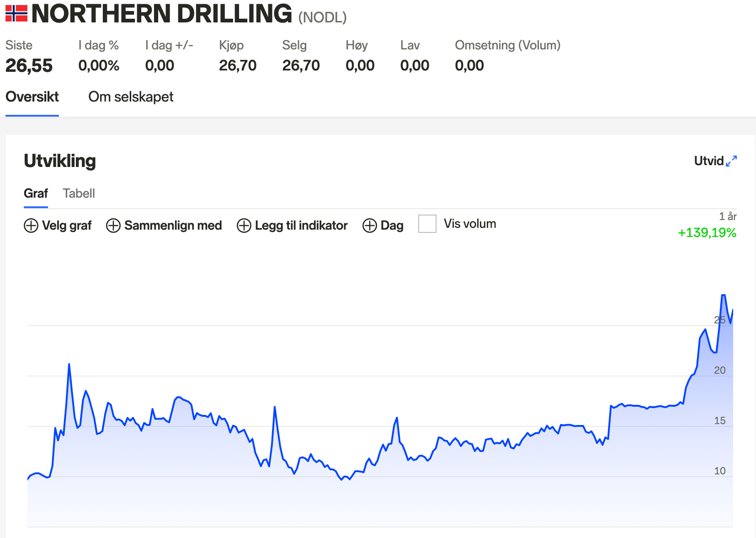756x538 pixels.
Task: Click the plus icon beside Velg graf
Action: click(31, 226)
